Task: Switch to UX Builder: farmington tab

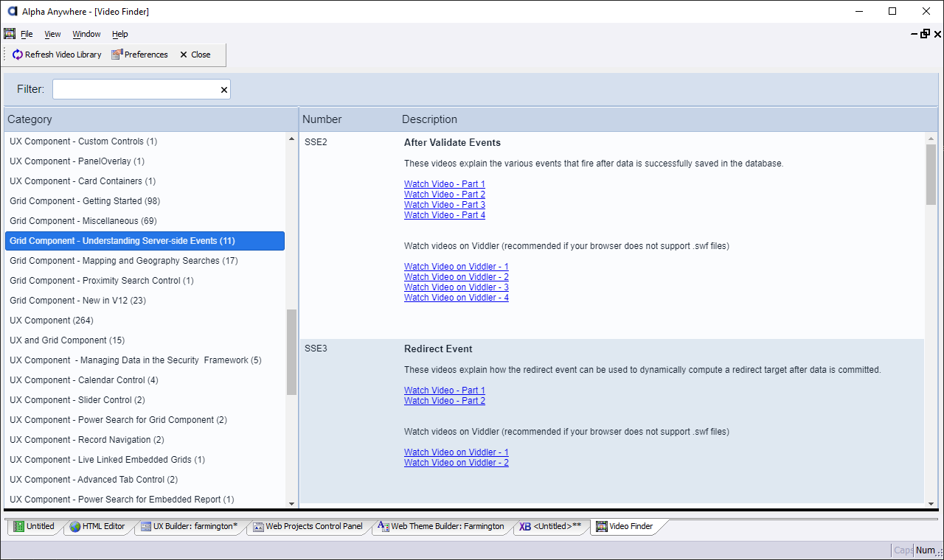Action: pos(190,527)
